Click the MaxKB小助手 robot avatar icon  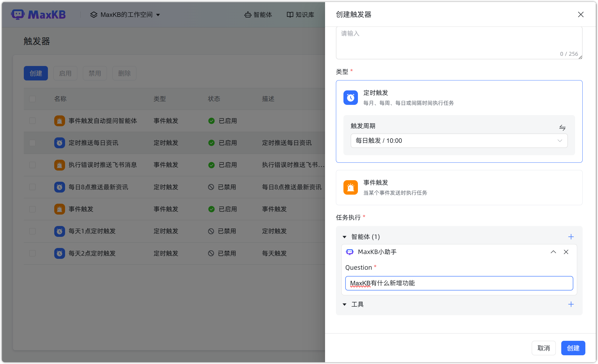tap(350, 252)
